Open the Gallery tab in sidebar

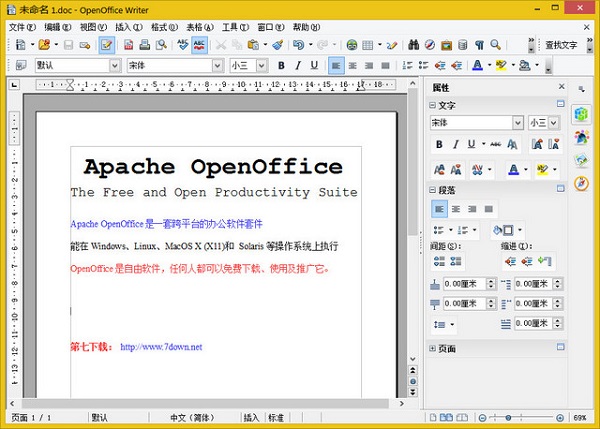click(x=581, y=160)
